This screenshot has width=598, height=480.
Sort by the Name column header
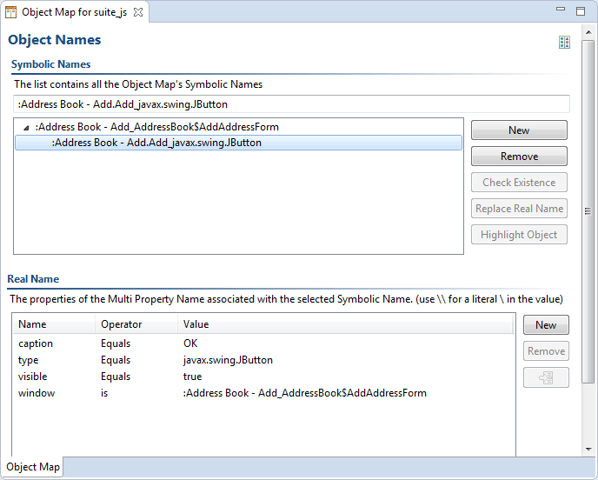pyautogui.click(x=54, y=324)
